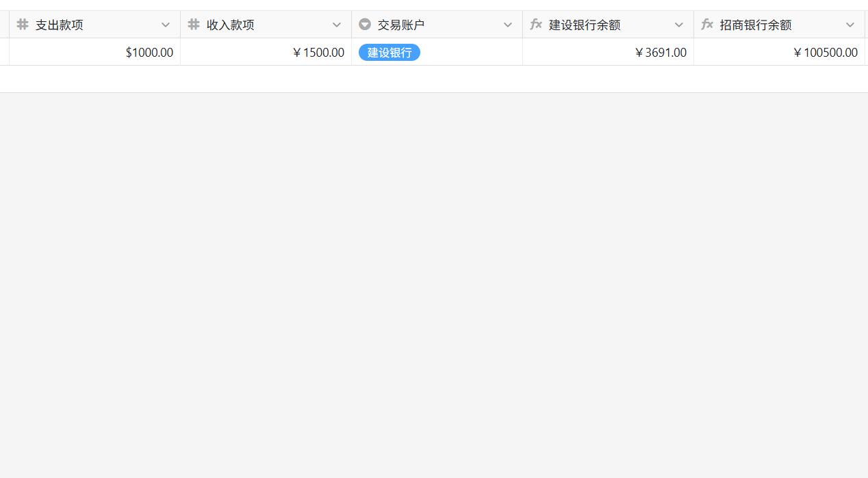Expand the 收入款项 column options chevron

337,25
